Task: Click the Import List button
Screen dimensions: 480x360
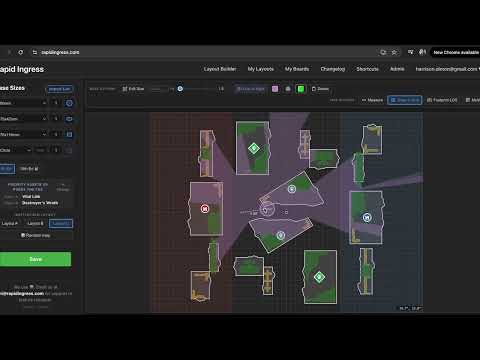Action: click(x=59, y=89)
